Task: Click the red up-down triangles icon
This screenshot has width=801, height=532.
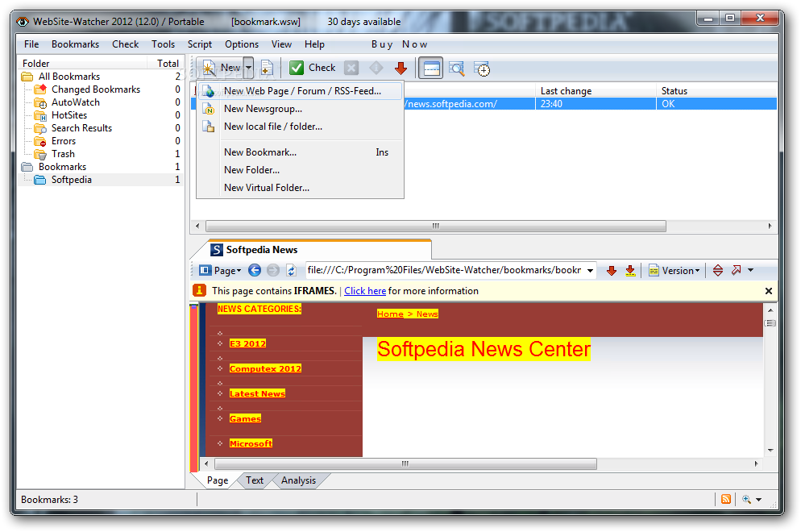Action: tap(717, 271)
